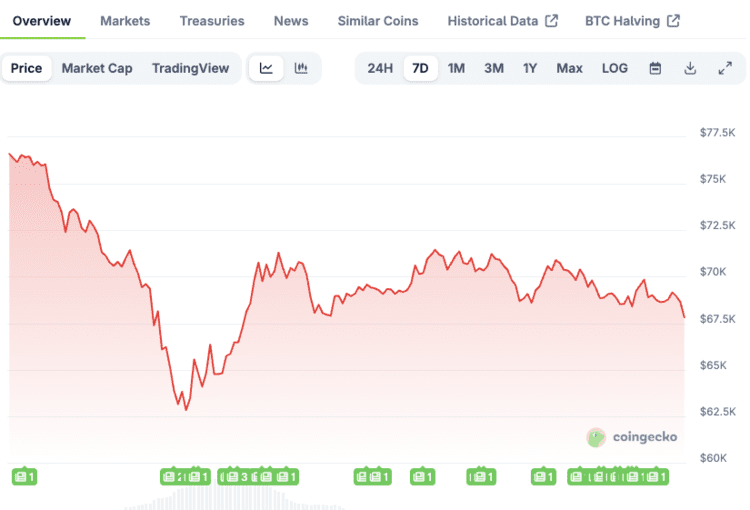Open the Markets tab

tap(125, 20)
